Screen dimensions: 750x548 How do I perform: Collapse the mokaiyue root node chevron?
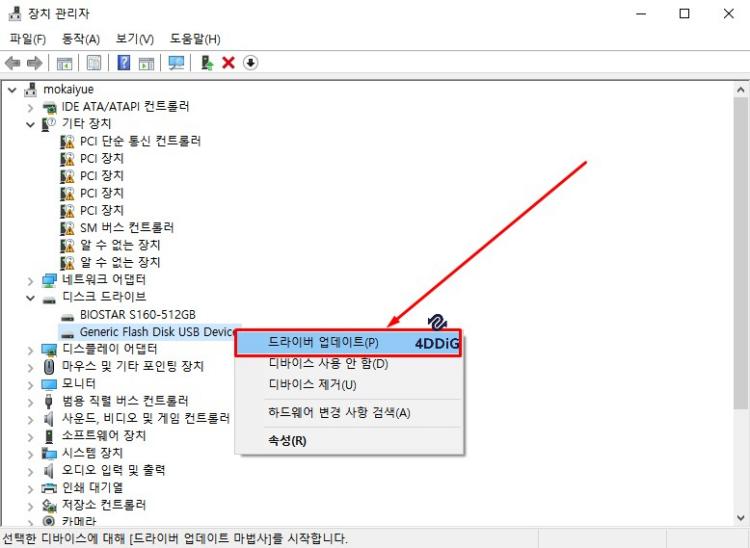[x=12, y=89]
